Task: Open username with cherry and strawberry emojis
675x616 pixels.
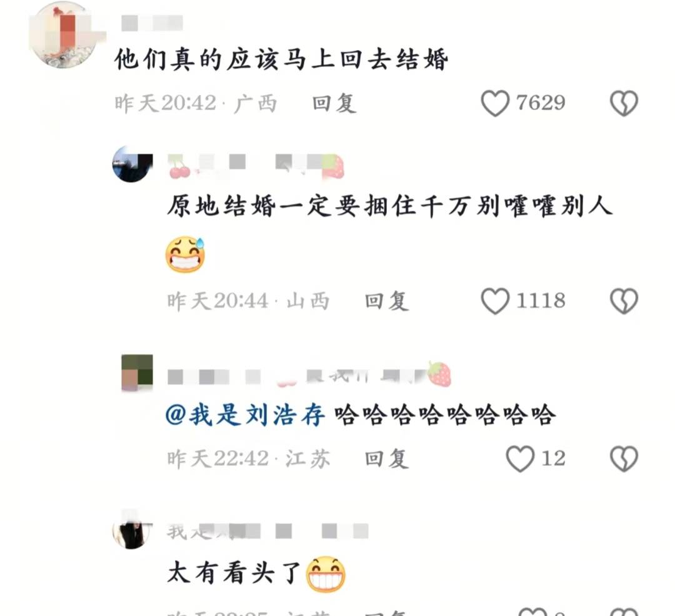Action: 256,166
